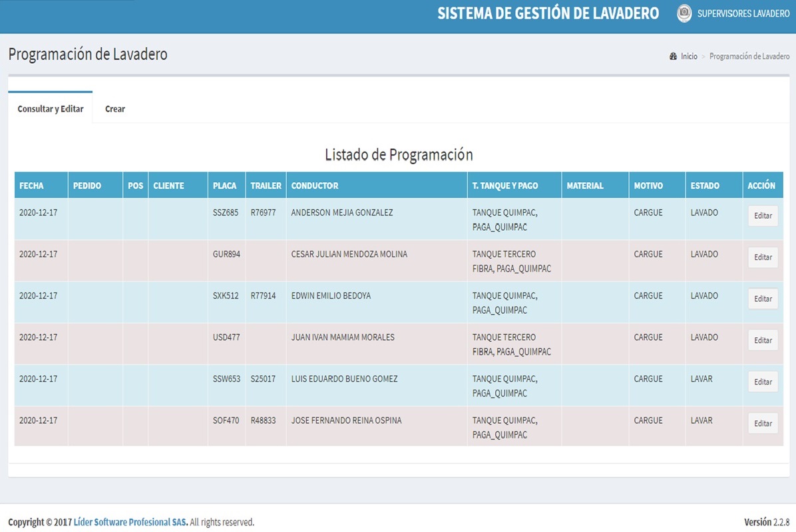Click the CONDUCTOR column header
Image resolution: width=796 pixels, height=532 pixels.
[x=315, y=186]
